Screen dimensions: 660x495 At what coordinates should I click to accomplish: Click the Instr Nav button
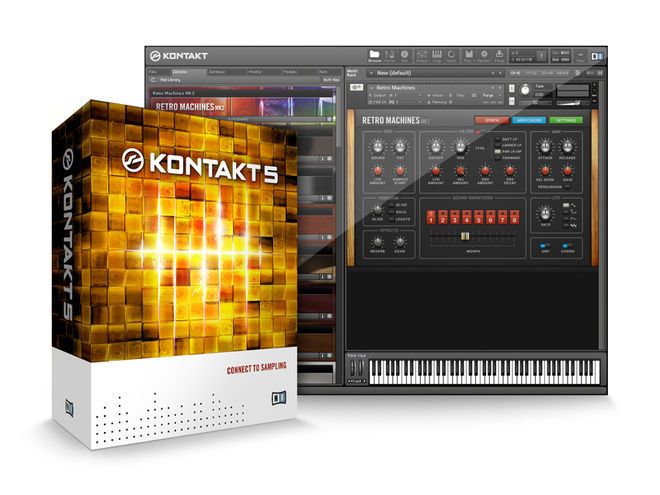point(331,80)
